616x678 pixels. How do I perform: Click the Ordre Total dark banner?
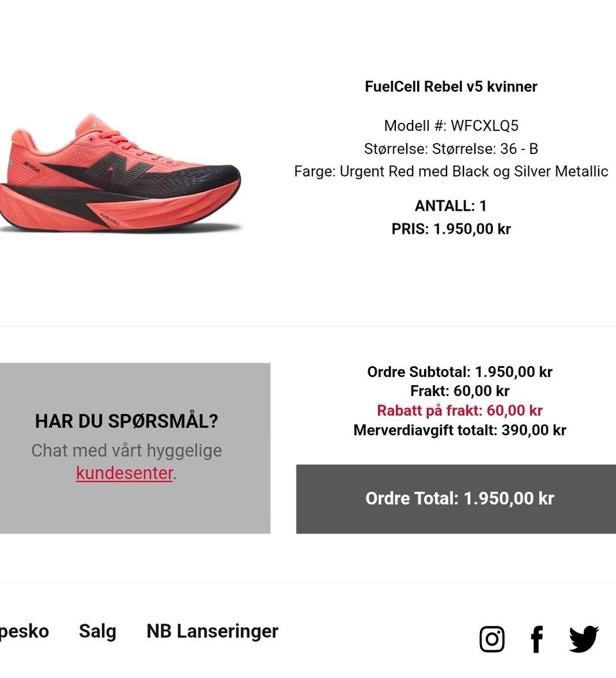[x=456, y=499]
